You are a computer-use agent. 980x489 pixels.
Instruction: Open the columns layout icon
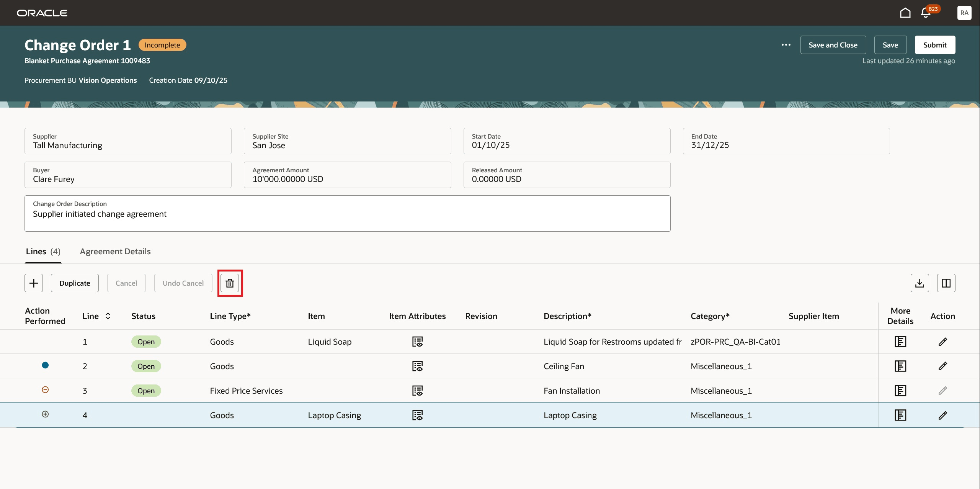946,283
